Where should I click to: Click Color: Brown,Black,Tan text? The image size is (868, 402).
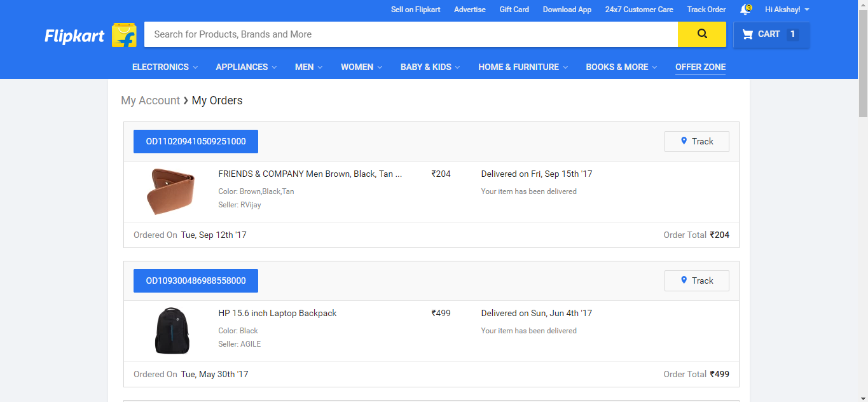click(256, 191)
